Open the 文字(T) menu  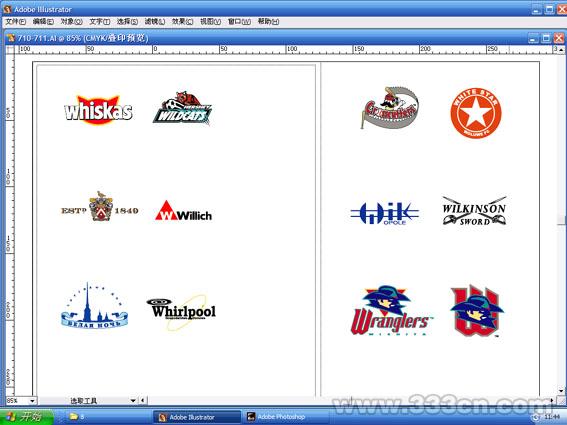tap(99, 22)
